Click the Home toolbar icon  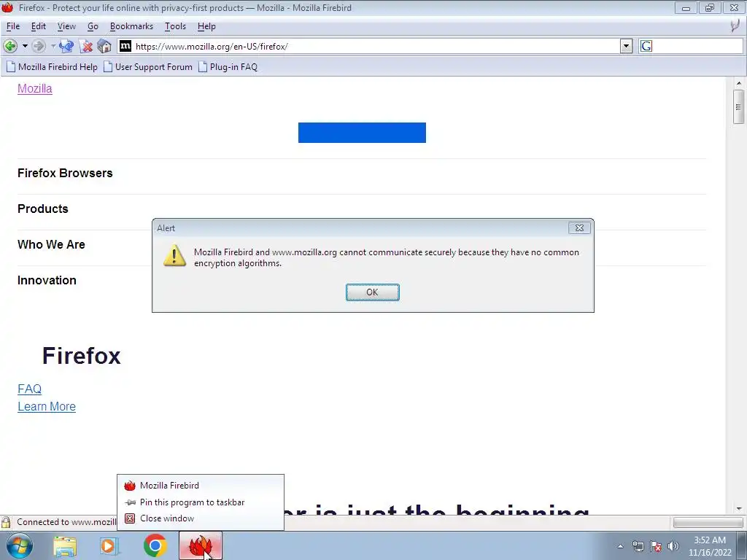coord(104,46)
